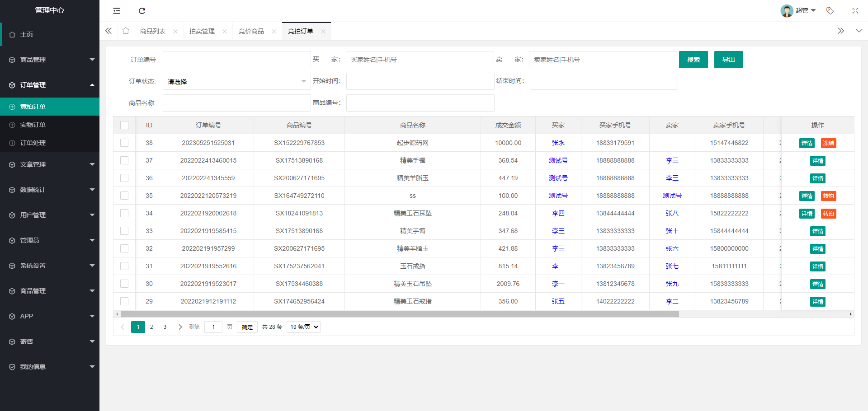Open the tag icon in the header

(x=830, y=11)
